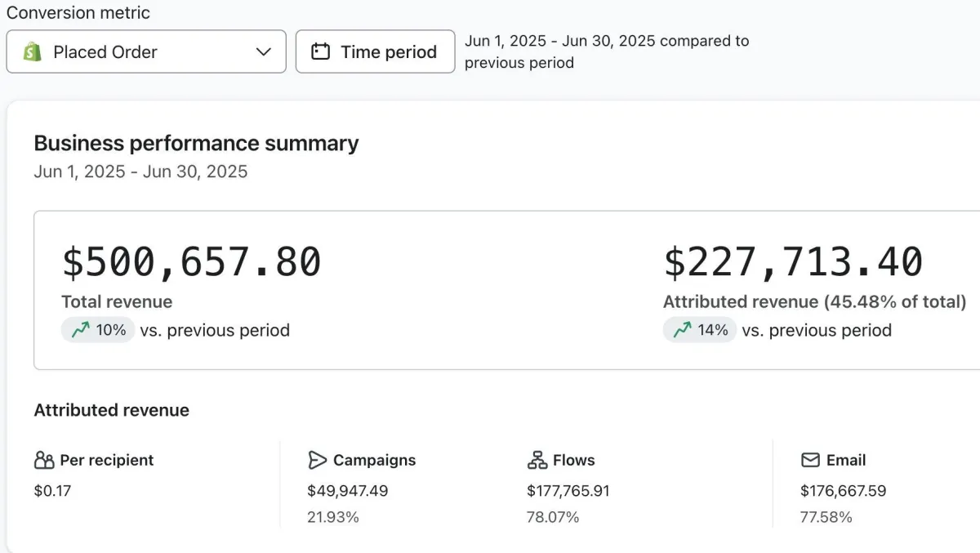
Task: Select the $500,657.80 total revenue figure
Action: click(192, 262)
